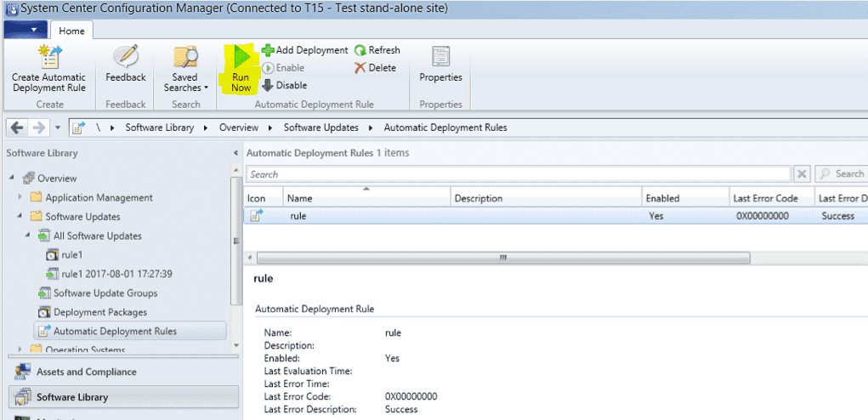Select Application Management in the tree

[x=91, y=197]
